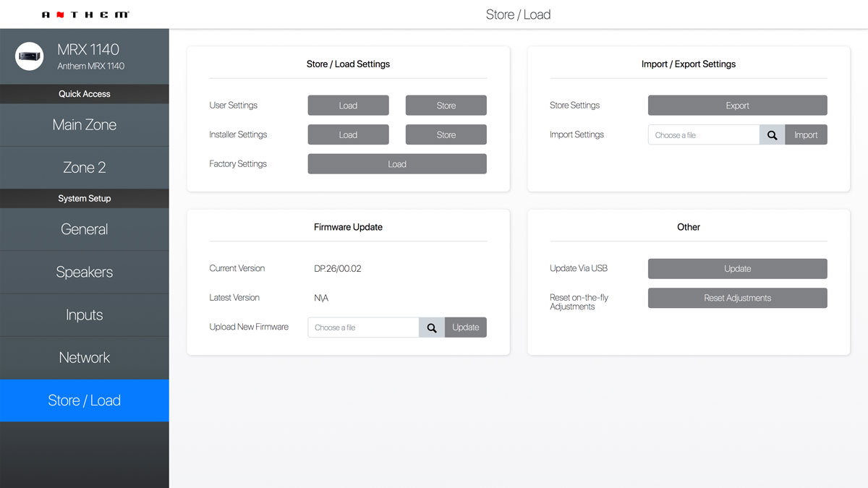The width and height of the screenshot is (868, 488).
Task: Open the Main Zone menu item
Action: 85,125
